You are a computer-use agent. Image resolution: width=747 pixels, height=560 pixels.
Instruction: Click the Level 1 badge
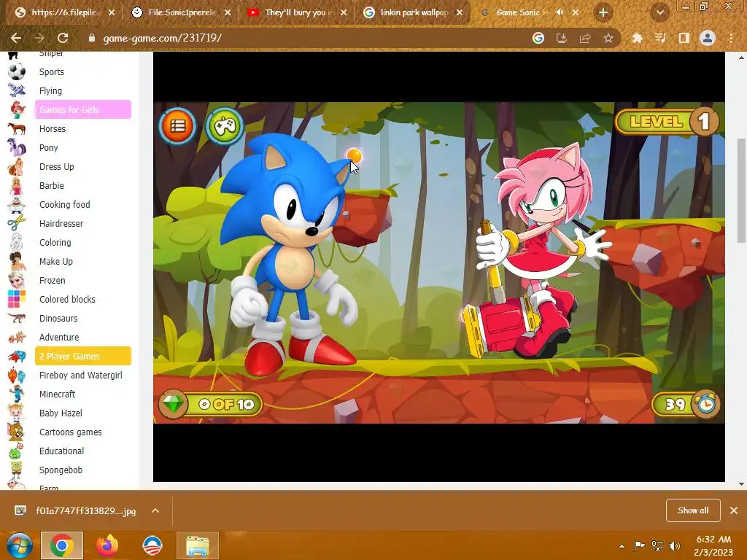(x=667, y=122)
